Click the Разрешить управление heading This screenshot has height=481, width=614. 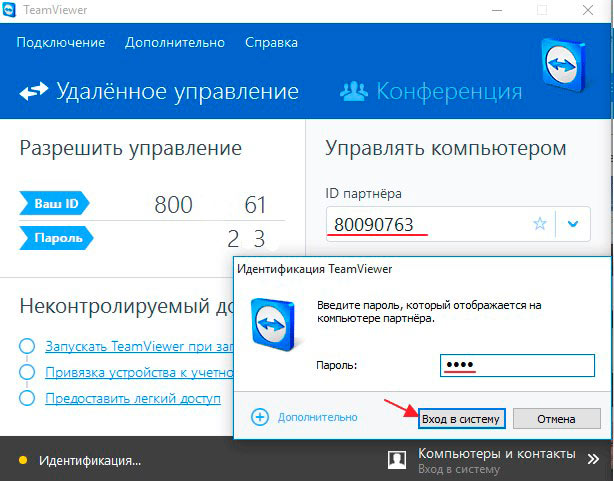[x=131, y=149]
